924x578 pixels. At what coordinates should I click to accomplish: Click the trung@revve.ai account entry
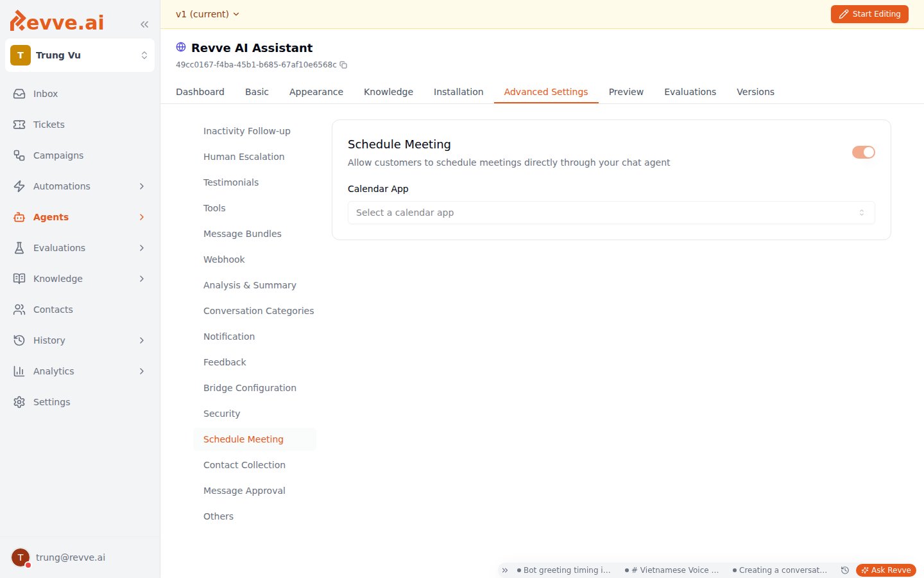80,557
